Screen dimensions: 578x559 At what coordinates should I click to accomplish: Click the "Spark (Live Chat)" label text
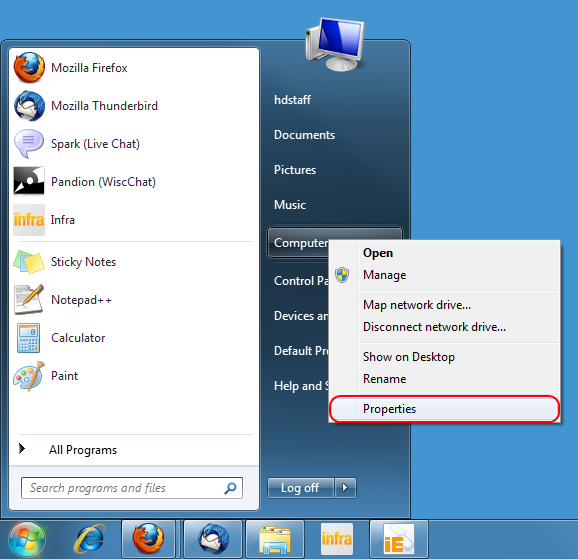point(95,144)
